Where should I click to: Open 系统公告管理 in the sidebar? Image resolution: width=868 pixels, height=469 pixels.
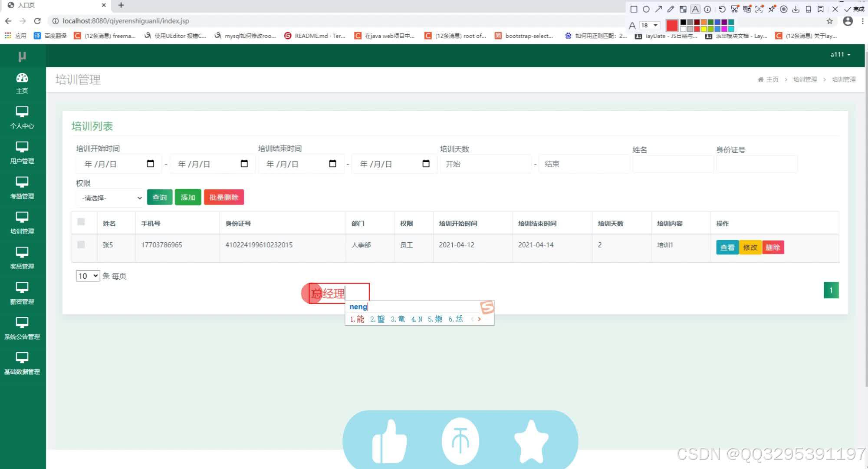(x=22, y=329)
